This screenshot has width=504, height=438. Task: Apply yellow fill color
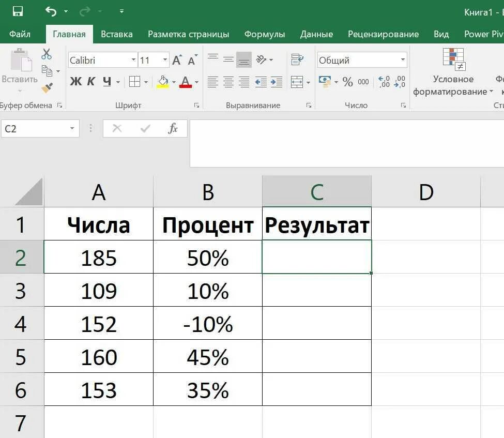click(163, 82)
